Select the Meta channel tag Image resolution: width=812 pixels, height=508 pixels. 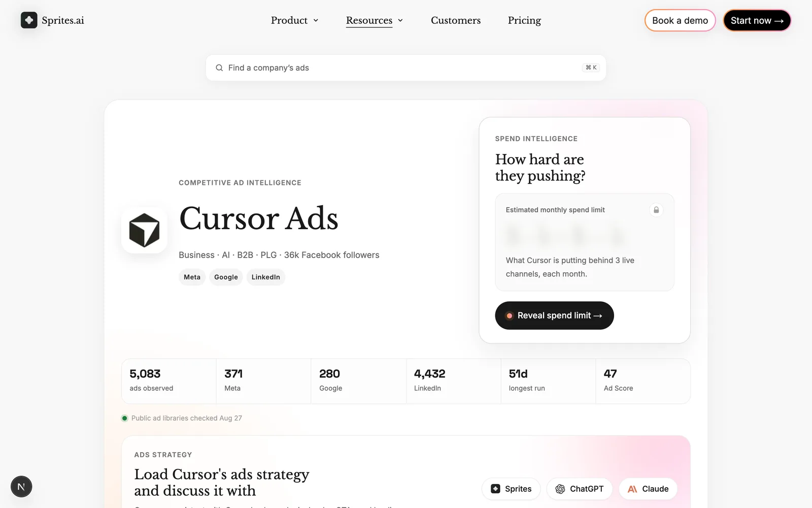coord(192,277)
